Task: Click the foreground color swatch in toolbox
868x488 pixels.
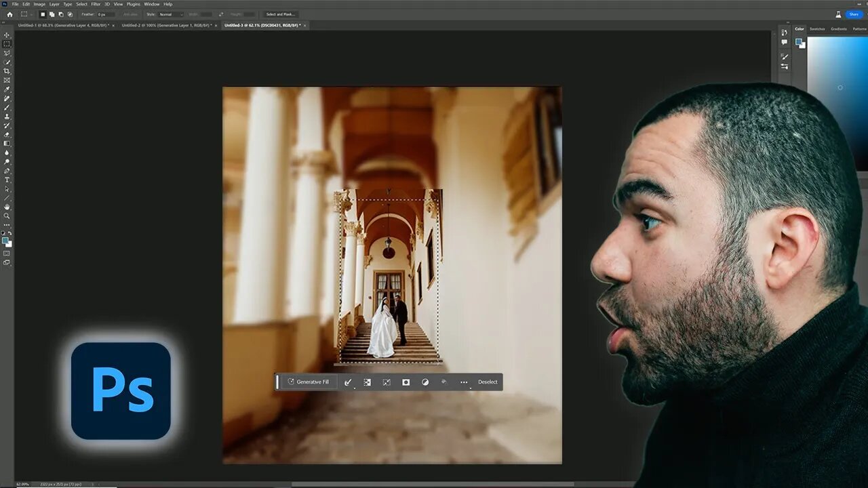Action: [x=5, y=240]
